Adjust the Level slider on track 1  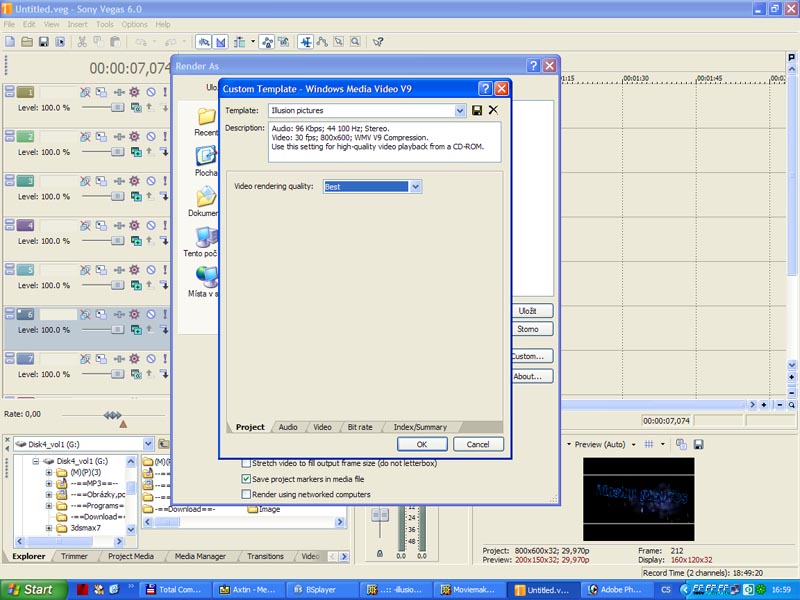click(117, 108)
